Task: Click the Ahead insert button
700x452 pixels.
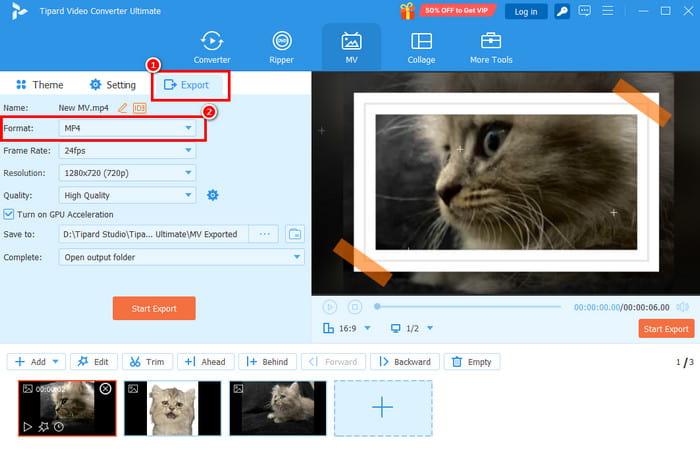Action: [205, 362]
